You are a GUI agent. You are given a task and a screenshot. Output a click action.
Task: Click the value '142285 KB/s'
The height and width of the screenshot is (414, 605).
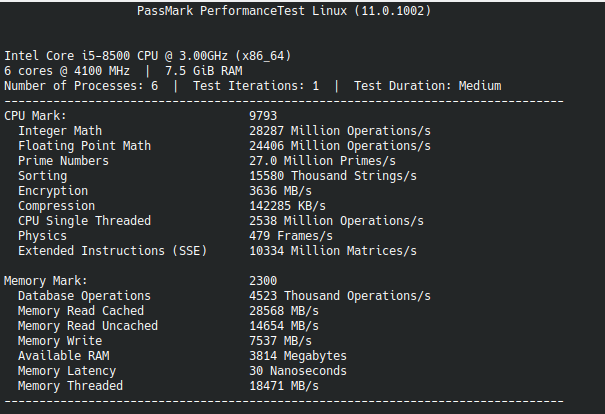pos(287,206)
